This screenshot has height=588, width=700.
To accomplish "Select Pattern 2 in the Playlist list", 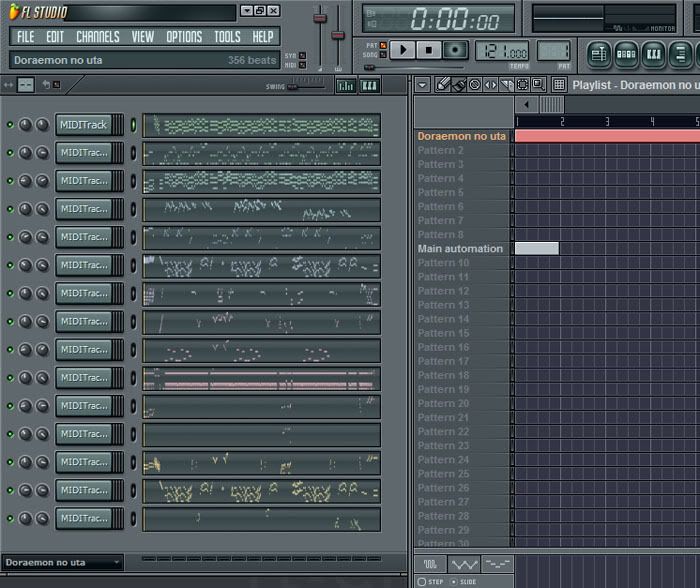I will (x=462, y=150).
